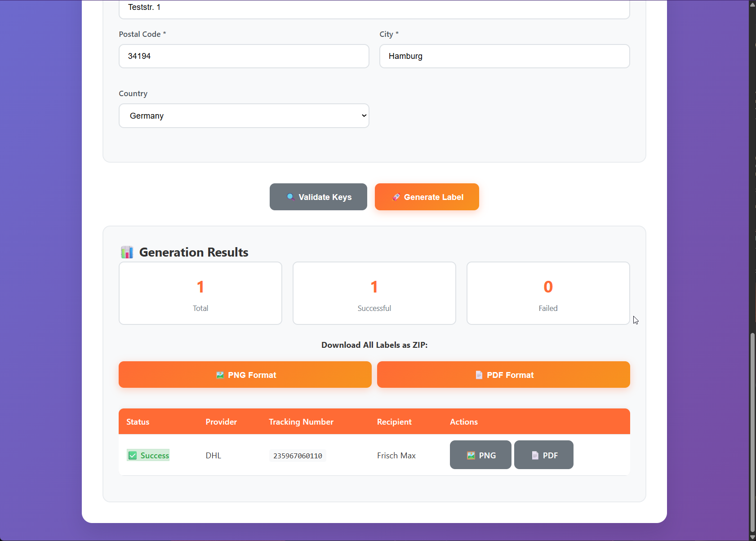Click the City input showing Hamburg
This screenshot has height=541, width=756.
[x=504, y=56]
